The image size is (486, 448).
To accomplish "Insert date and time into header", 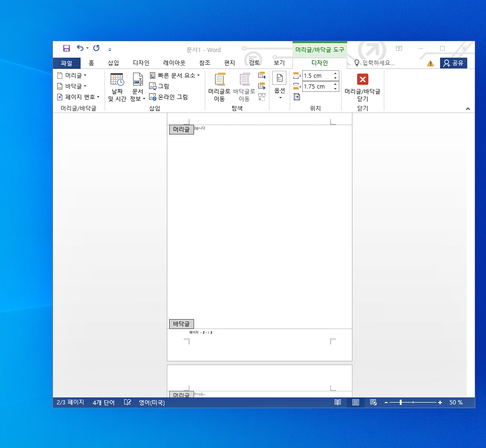I will click(x=117, y=87).
